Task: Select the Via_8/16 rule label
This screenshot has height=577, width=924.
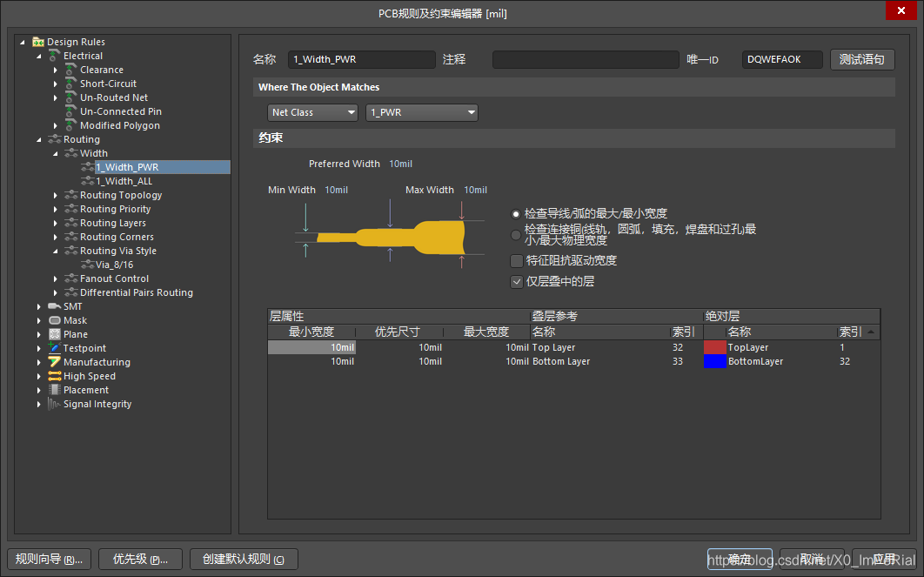Action: (115, 265)
